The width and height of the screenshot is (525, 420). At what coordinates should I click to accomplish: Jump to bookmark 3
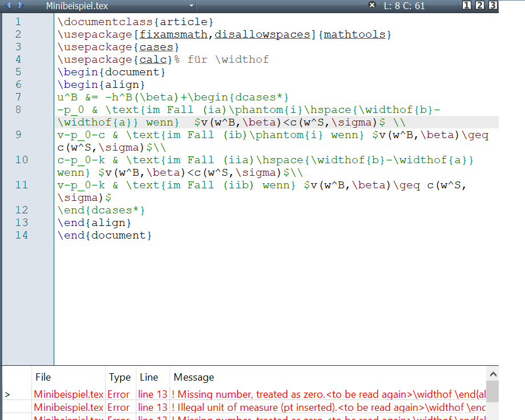[x=493, y=6]
